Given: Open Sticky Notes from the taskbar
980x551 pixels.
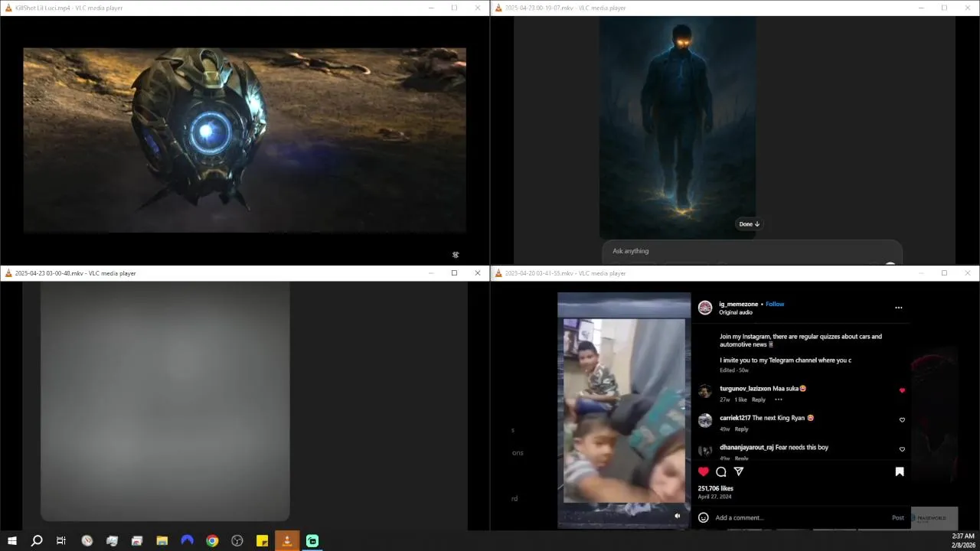Looking at the screenshot, I should click(x=262, y=541).
